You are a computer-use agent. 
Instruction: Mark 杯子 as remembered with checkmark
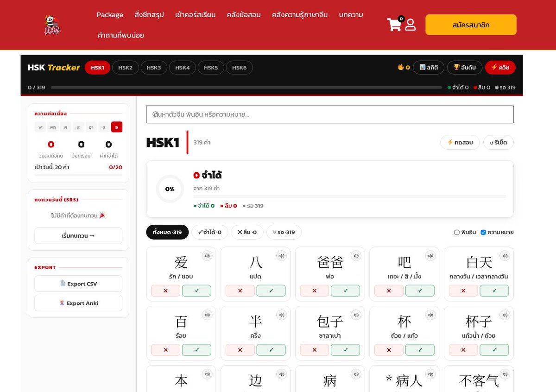point(494,350)
